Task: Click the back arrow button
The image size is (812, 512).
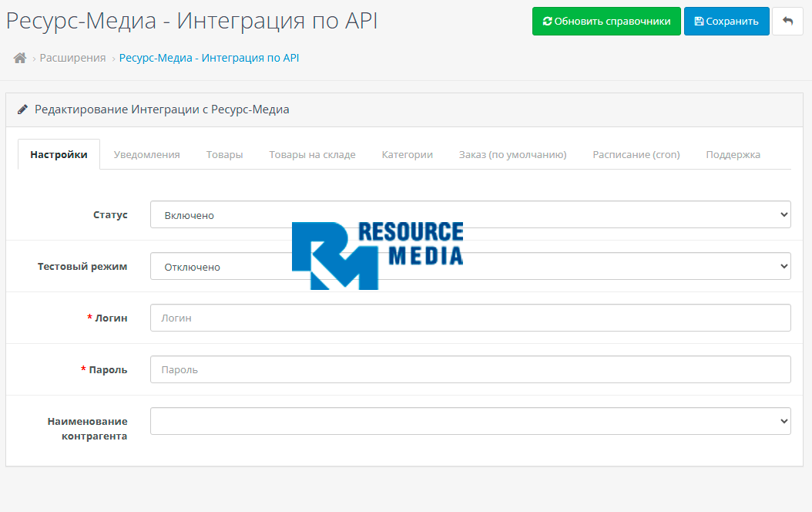Action: tap(787, 22)
